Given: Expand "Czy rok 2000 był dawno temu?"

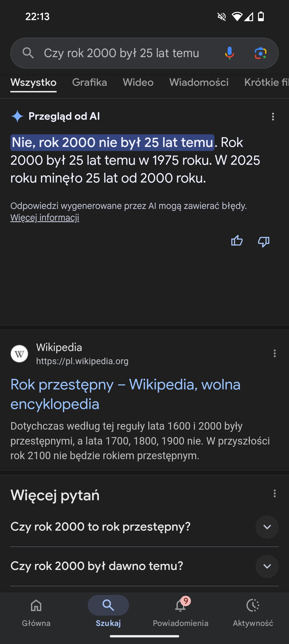Looking at the screenshot, I should pyautogui.click(x=267, y=566).
